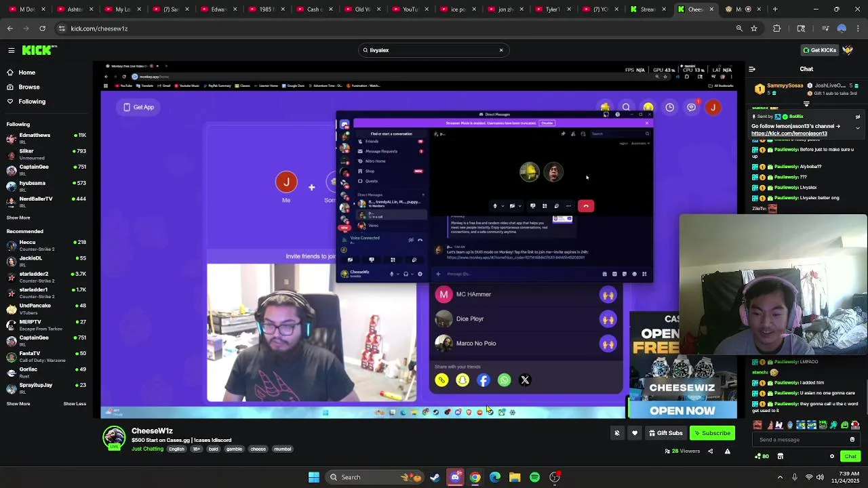Open the Kick hamburger sidebar menu
Image resolution: width=868 pixels, height=488 pixels.
(12, 50)
